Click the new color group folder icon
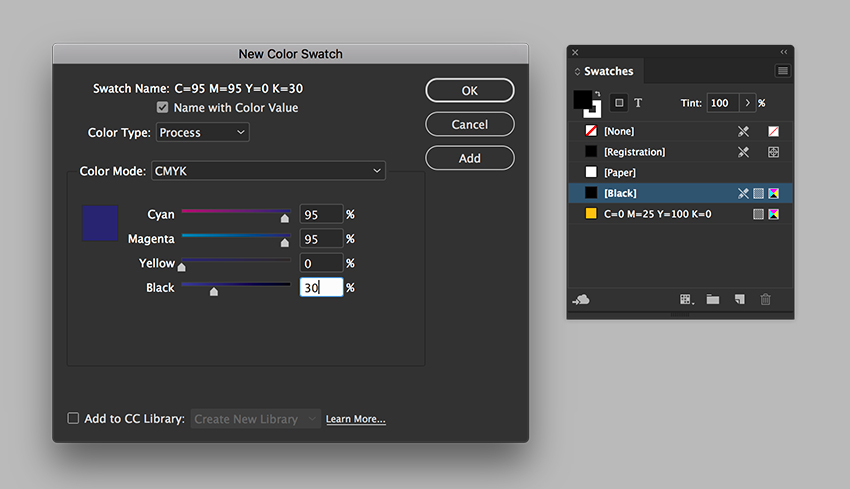Viewport: 850px width, 489px height. [713, 299]
